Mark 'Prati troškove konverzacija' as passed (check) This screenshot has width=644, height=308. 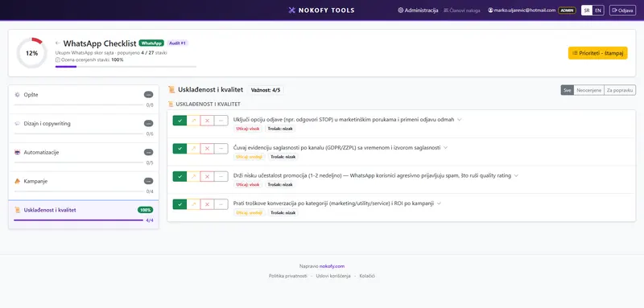click(x=180, y=204)
